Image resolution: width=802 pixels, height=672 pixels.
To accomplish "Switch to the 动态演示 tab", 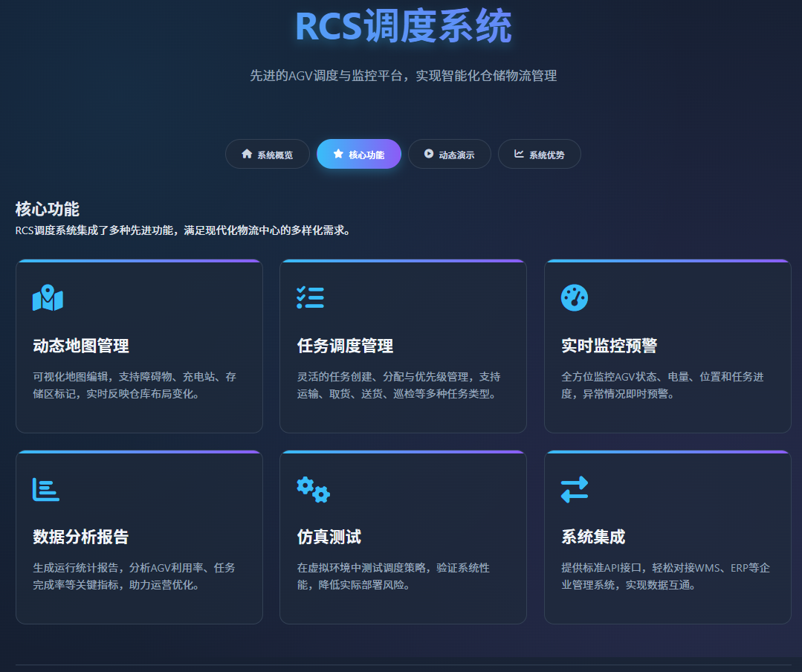I will 450,154.
